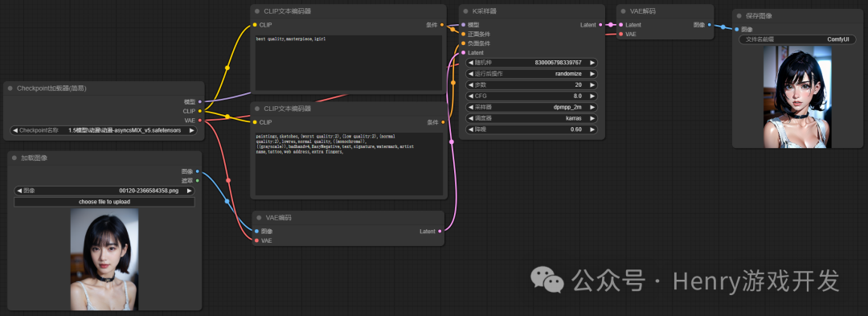Collapse the VAE解码 node via title dot
Image resolution: width=868 pixels, height=316 pixels.
click(x=624, y=10)
